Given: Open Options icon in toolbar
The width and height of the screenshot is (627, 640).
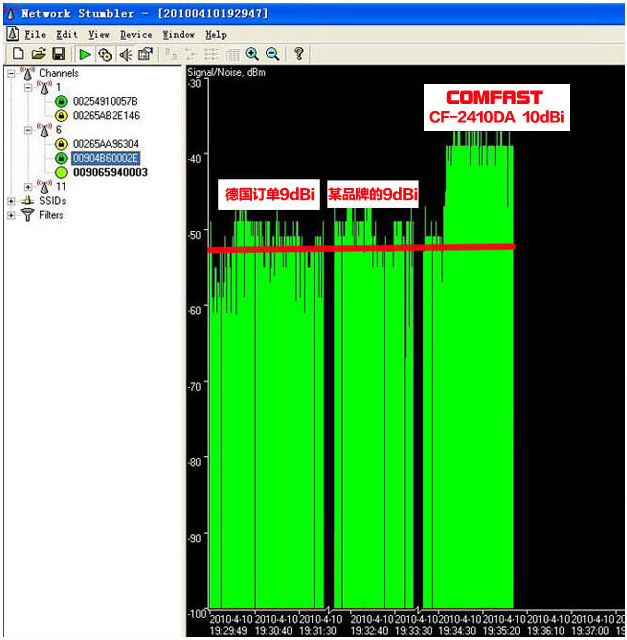Looking at the screenshot, I should (145, 54).
